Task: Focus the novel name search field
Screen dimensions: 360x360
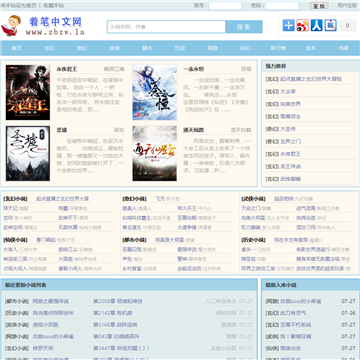Action: tap(166, 27)
